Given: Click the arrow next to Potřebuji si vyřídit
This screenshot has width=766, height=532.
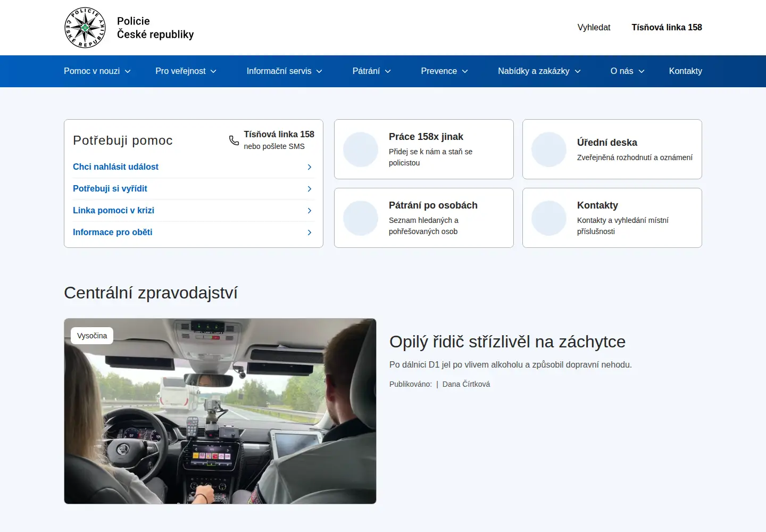Looking at the screenshot, I should [x=310, y=189].
